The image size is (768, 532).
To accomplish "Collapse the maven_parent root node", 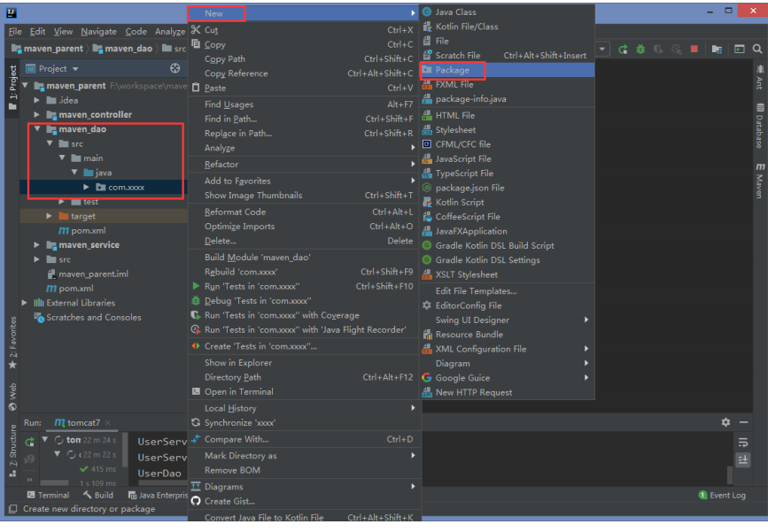I will (25, 86).
